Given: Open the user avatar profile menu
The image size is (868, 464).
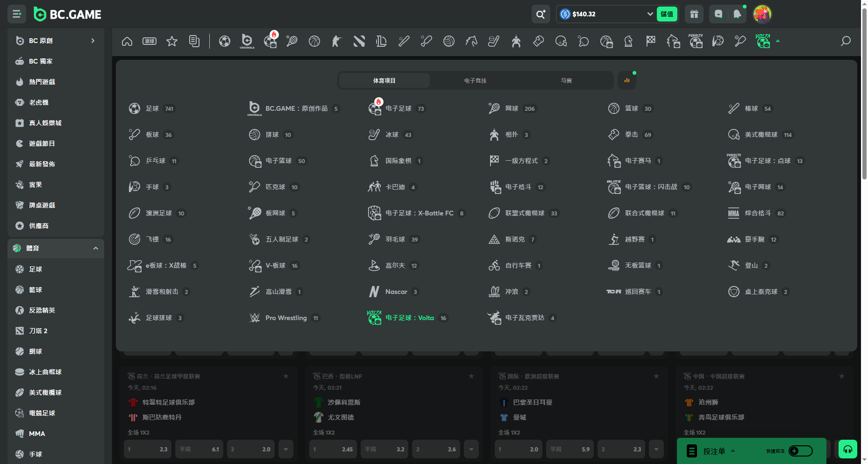Looking at the screenshot, I should pyautogui.click(x=762, y=14).
